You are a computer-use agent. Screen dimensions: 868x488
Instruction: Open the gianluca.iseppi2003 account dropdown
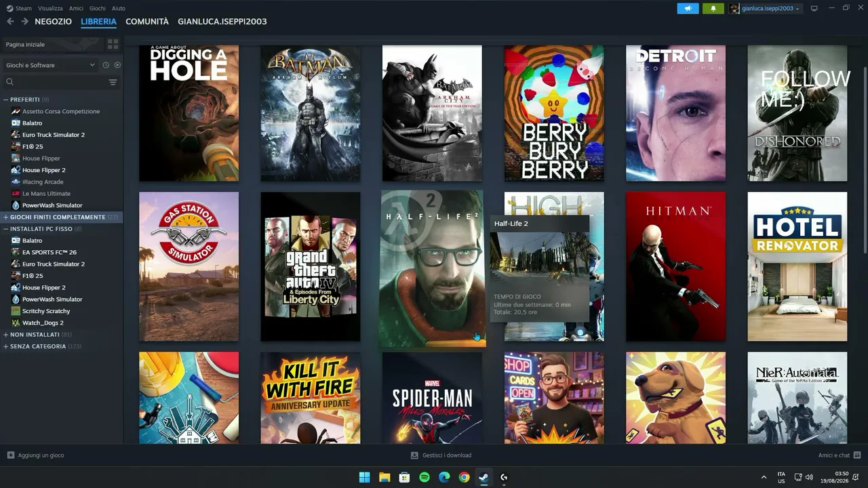click(x=770, y=8)
